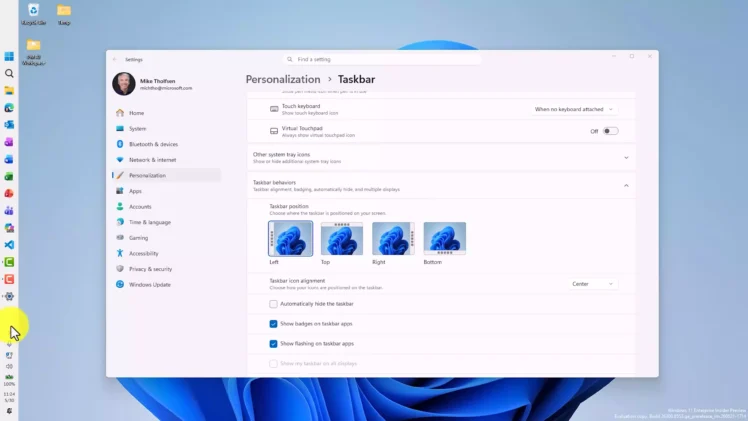Launch File Explorer from the taskbar
748x421 pixels.
[9, 91]
